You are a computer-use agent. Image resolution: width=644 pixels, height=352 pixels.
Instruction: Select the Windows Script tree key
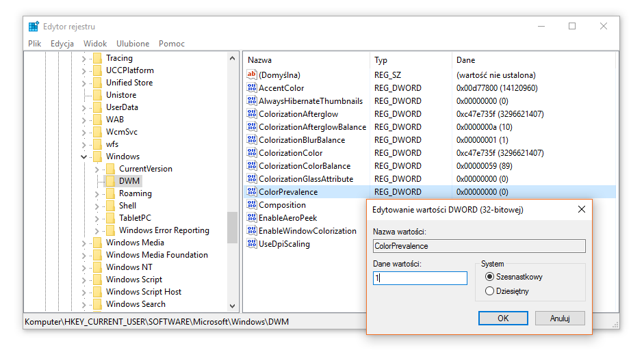(x=134, y=280)
